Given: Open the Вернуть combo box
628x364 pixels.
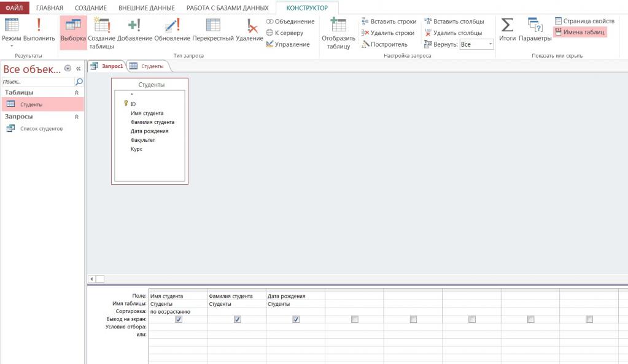Looking at the screenshot, I should coord(476,44).
